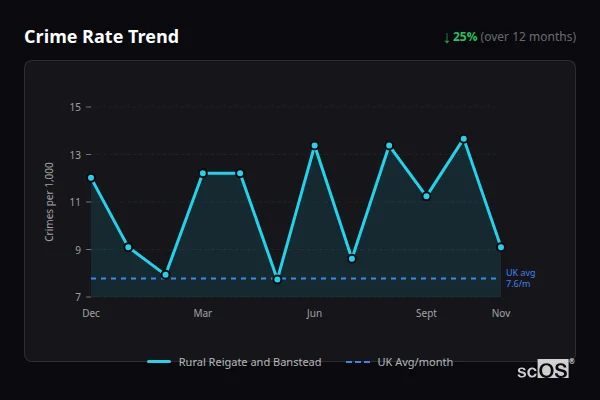
Task: Click the scOS logo
Action: [x=545, y=370]
